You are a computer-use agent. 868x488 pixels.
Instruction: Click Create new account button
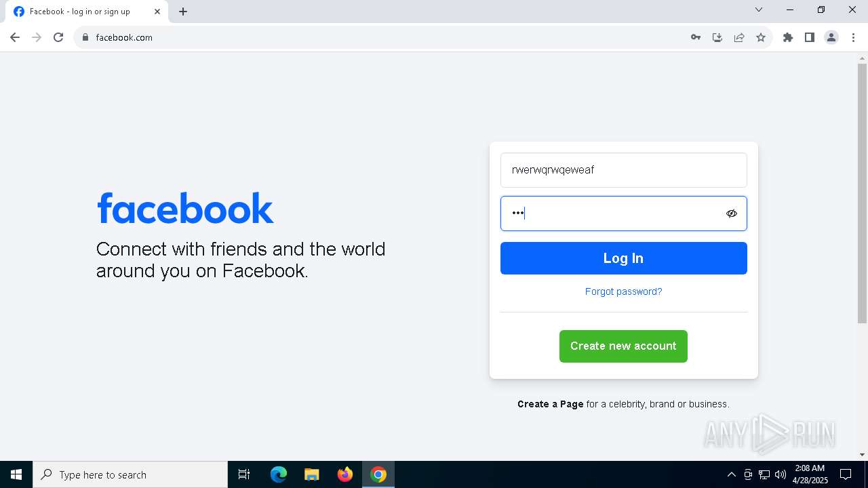623,346
